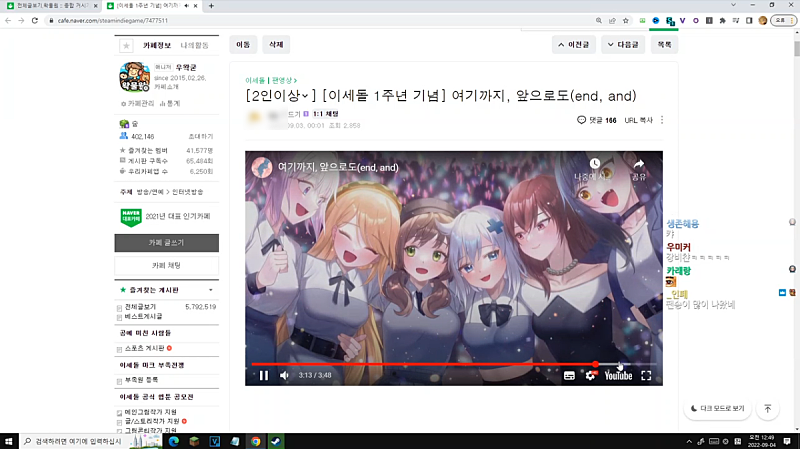The image size is (800, 449).
Task: Pause the YouTube video
Action: click(x=264, y=376)
